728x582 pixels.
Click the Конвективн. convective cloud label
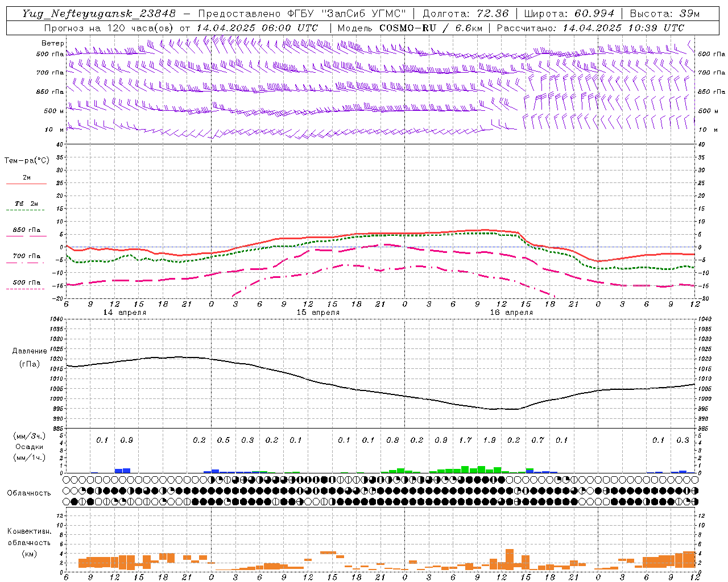click(29, 531)
